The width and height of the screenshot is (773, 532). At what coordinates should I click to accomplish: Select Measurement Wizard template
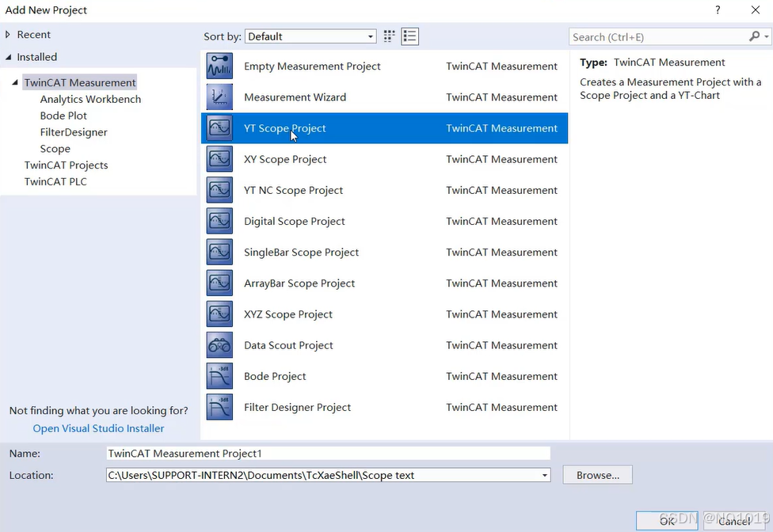pyautogui.click(x=385, y=97)
